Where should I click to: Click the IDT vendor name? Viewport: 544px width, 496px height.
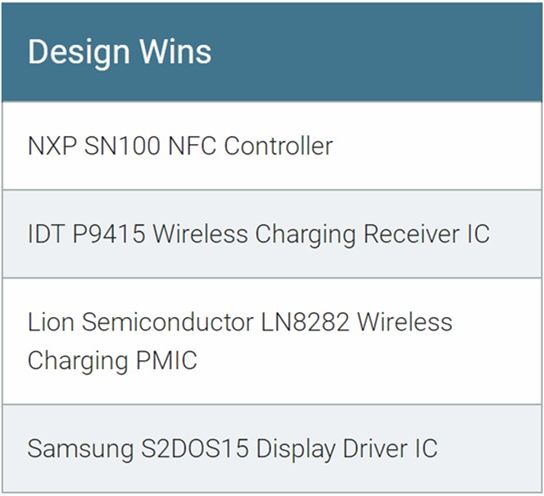46,234
